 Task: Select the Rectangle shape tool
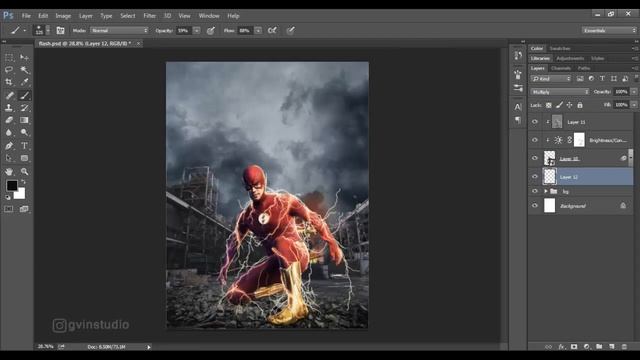[24, 158]
